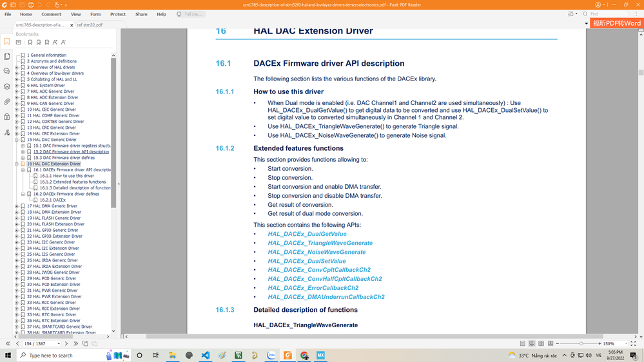Collapse the 16.2 DACEx Firmware driver defines bookmark
The image size is (644, 362).
click(x=23, y=194)
